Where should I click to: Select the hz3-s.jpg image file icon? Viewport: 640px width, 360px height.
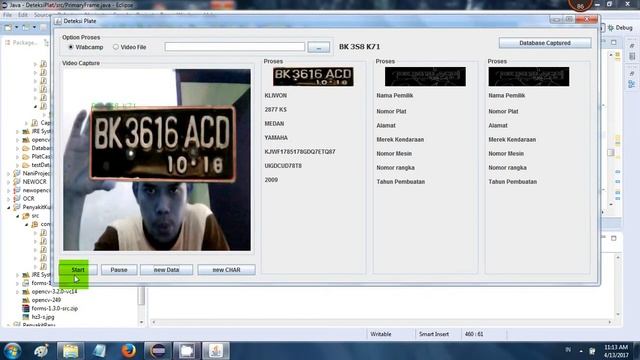click(26, 317)
